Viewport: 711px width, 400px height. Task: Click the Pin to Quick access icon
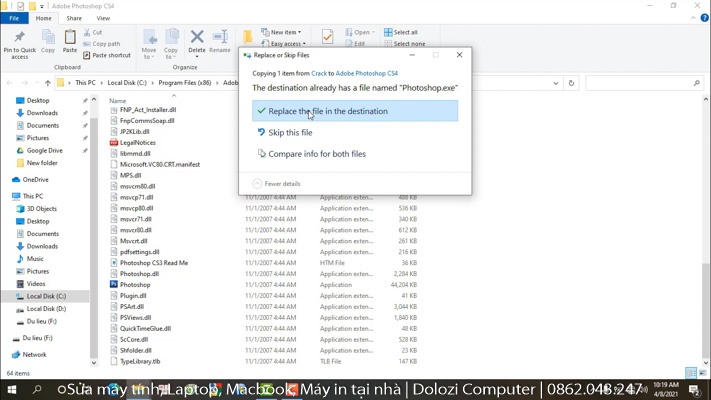pyautogui.click(x=19, y=40)
